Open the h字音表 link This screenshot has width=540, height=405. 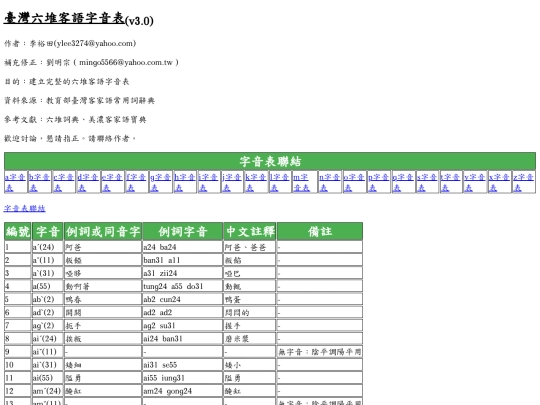coord(185,182)
